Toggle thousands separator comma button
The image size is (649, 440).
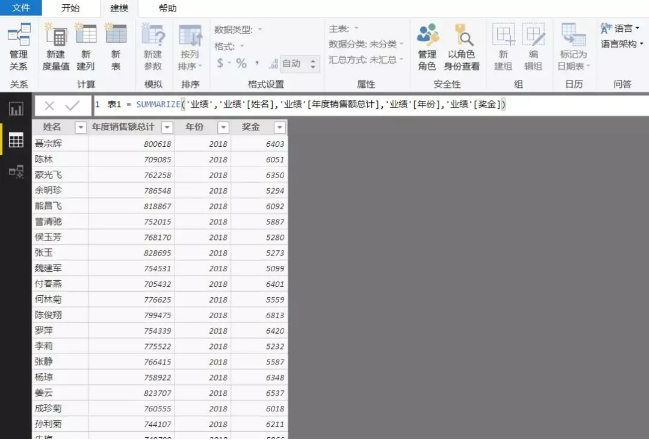click(x=257, y=63)
